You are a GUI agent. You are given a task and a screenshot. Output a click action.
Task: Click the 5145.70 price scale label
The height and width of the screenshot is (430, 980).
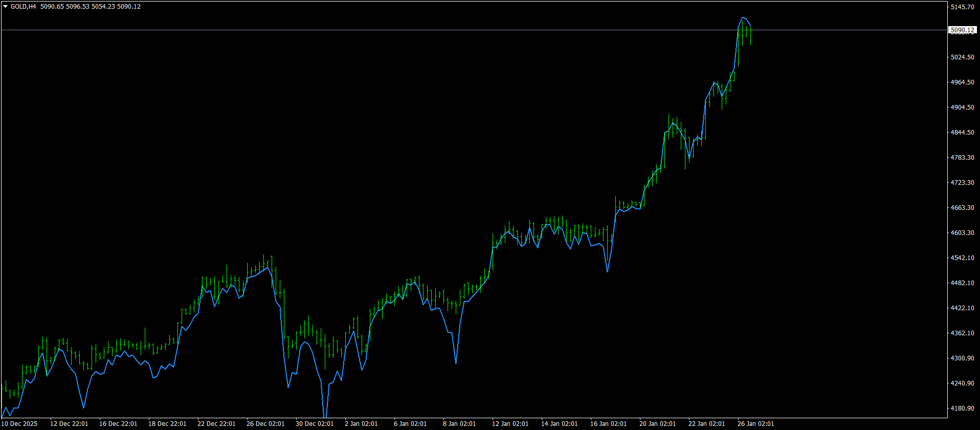point(962,7)
